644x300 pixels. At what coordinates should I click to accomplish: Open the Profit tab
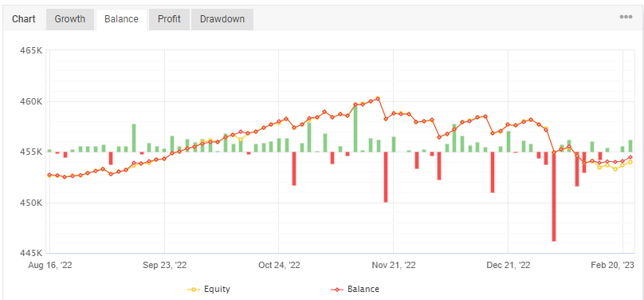click(x=169, y=19)
